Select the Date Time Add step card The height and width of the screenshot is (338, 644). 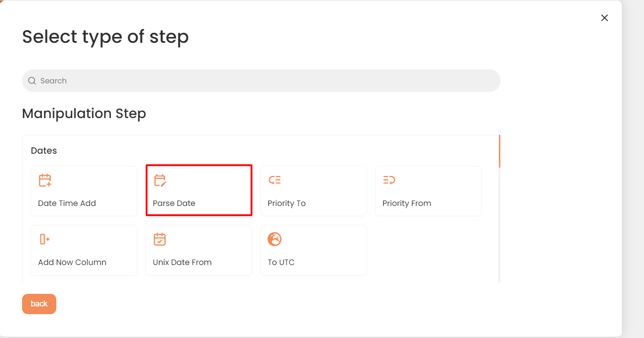84,191
